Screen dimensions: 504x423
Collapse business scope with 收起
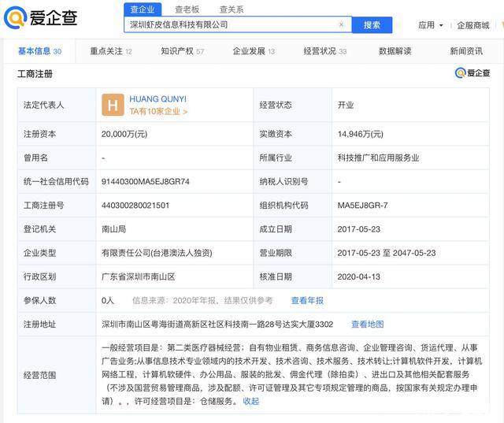[x=250, y=401]
